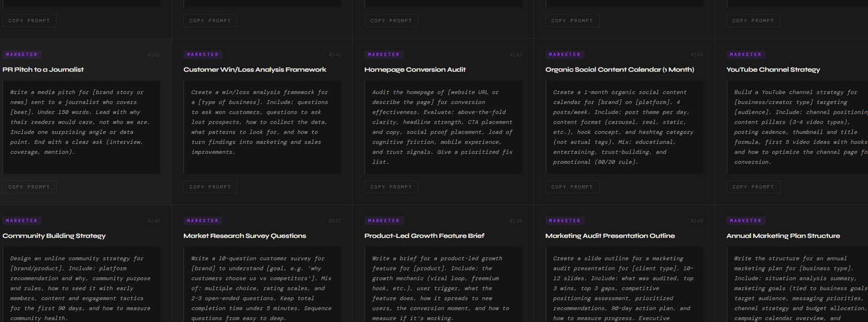
Task: Select Marketer tag on PR Pitch card
Action: pyautogui.click(x=22, y=55)
